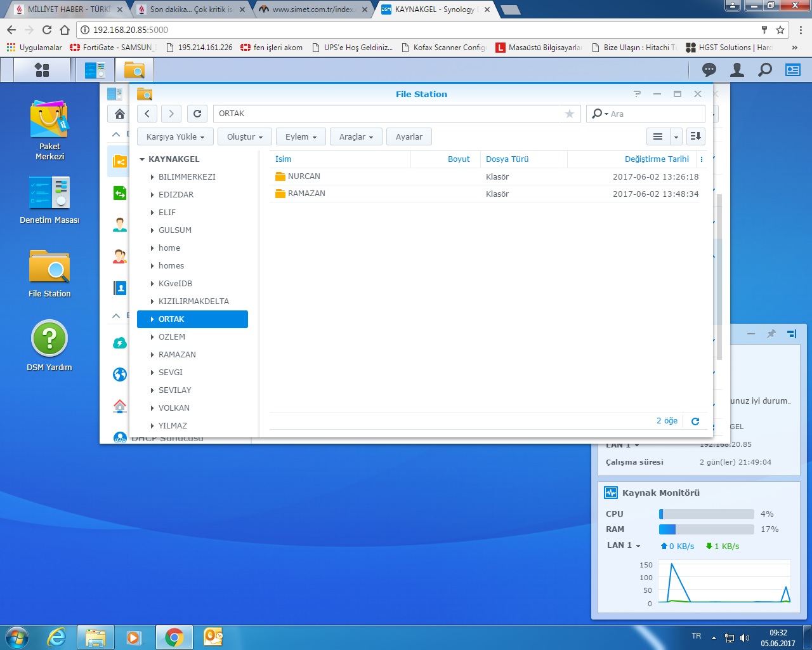Click the File Station refresh button
812x650 pixels.
pyautogui.click(x=197, y=114)
